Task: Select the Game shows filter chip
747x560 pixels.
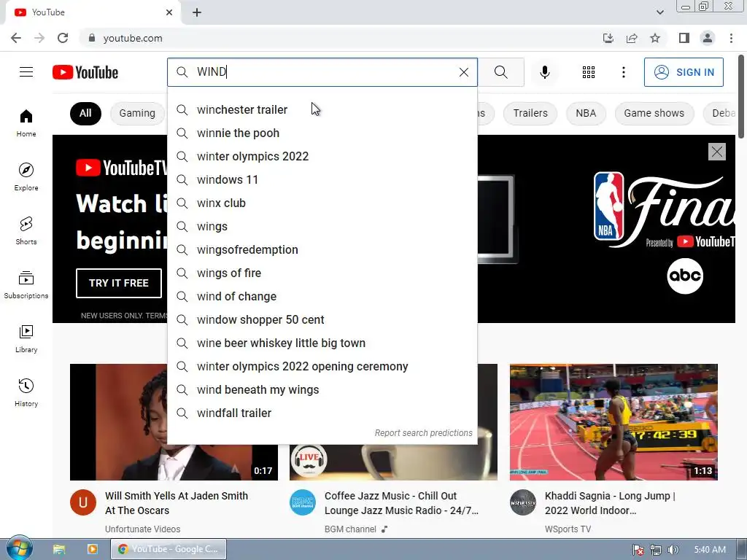Action: (654, 113)
